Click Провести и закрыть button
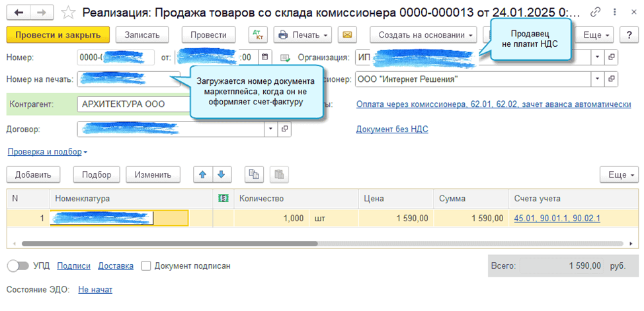Image resolution: width=644 pixels, height=311 pixels. (58, 35)
